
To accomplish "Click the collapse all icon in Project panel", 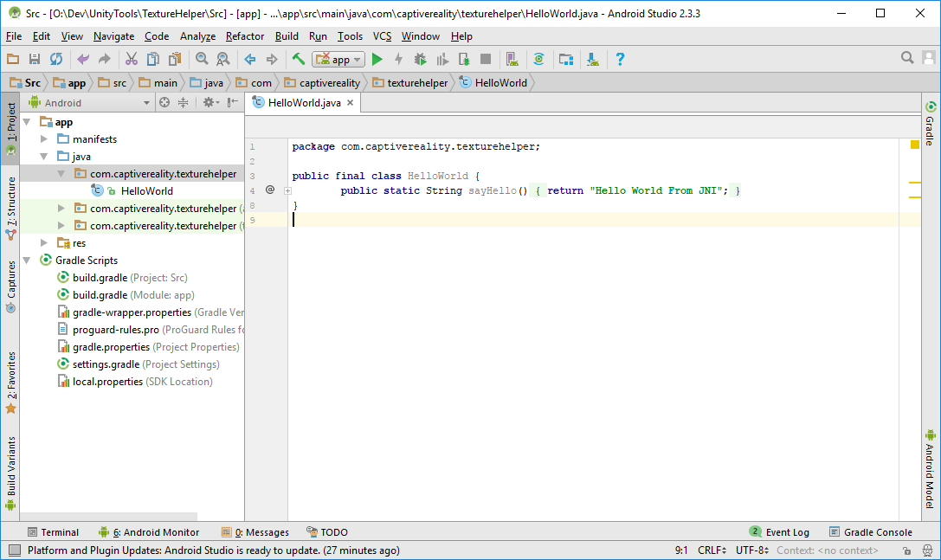I will 183,103.
